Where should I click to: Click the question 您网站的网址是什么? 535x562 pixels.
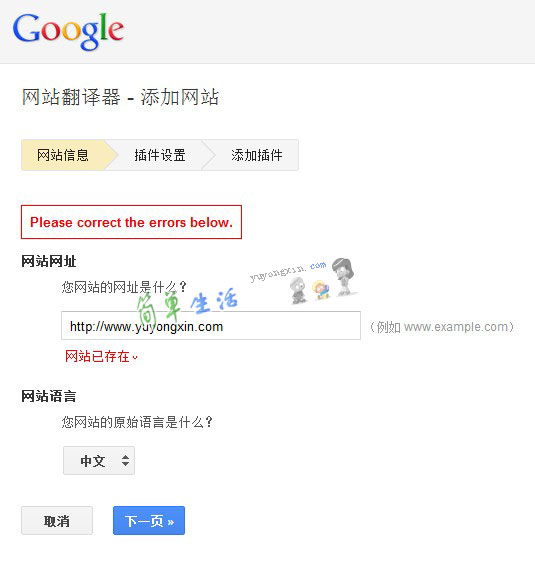pyautogui.click(x=124, y=287)
